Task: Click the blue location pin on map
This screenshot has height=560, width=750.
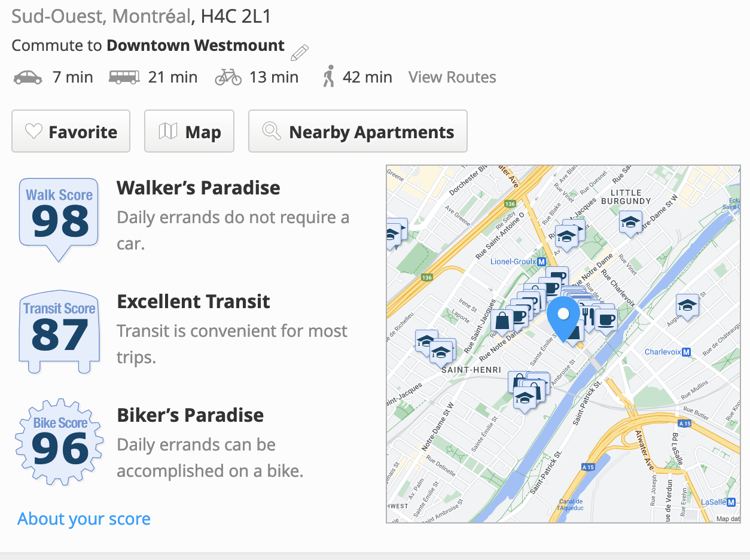Action: (563, 317)
